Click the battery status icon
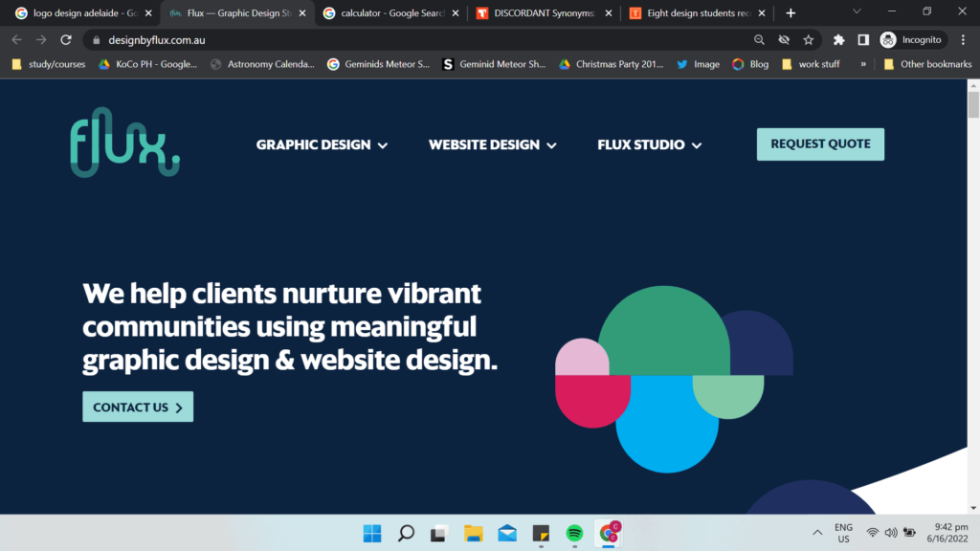 (x=909, y=533)
